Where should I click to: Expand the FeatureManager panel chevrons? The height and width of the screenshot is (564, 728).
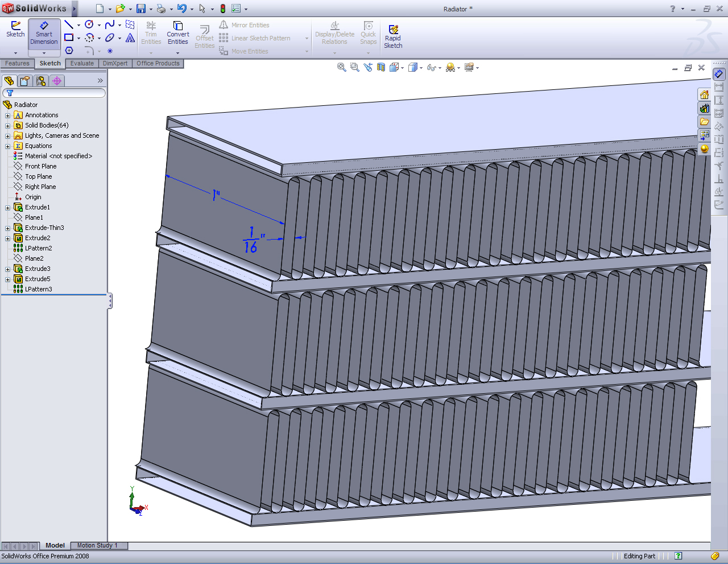coord(100,81)
